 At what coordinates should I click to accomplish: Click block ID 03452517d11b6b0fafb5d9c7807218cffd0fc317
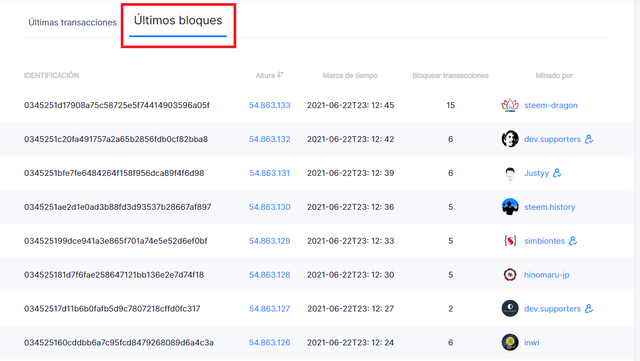click(x=112, y=309)
